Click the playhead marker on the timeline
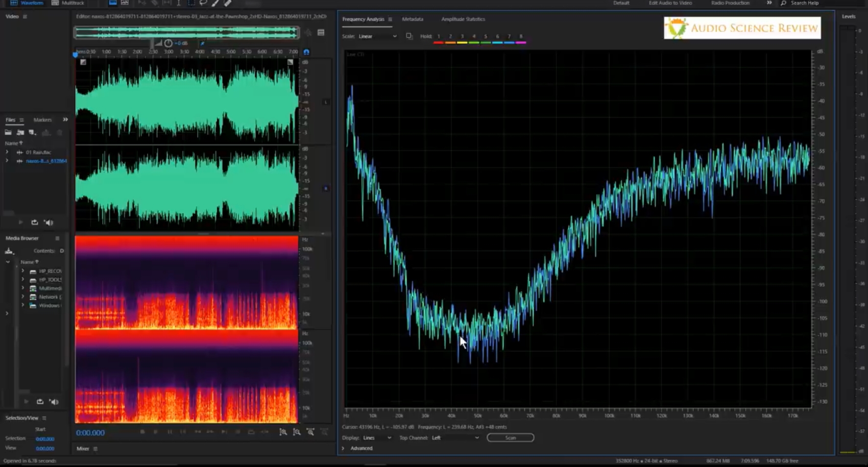Image resolution: width=868 pixels, height=467 pixels. click(76, 54)
